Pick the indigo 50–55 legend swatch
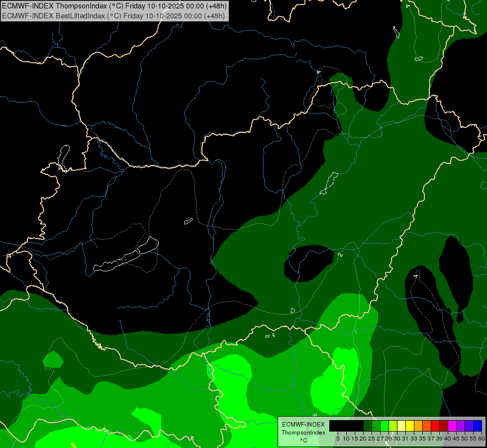Screen dimensions: 487x448 point(469,426)
